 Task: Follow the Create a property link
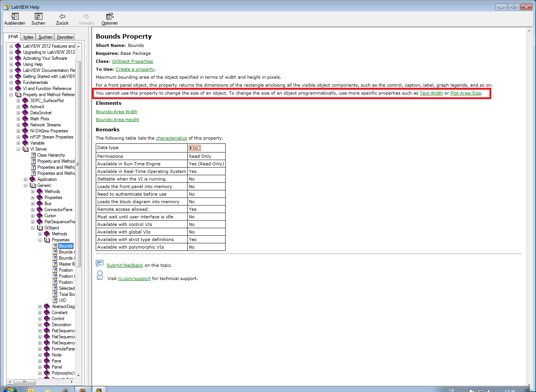coord(135,69)
